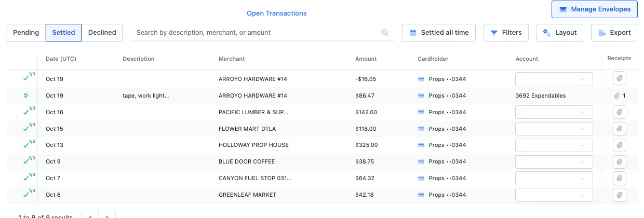Click the Manage Envelopes button
The height and width of the screenshot is (218, 644).
click(595, 9)
